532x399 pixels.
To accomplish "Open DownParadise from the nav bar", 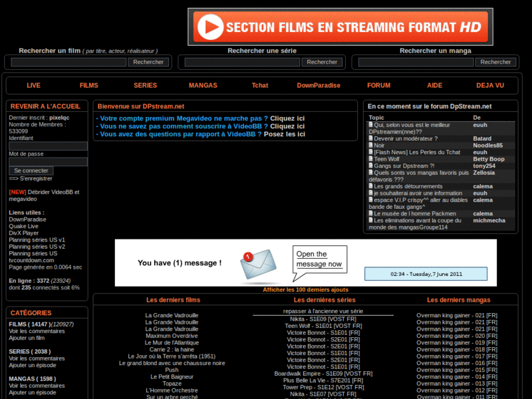I will click(x=319, y=86).
